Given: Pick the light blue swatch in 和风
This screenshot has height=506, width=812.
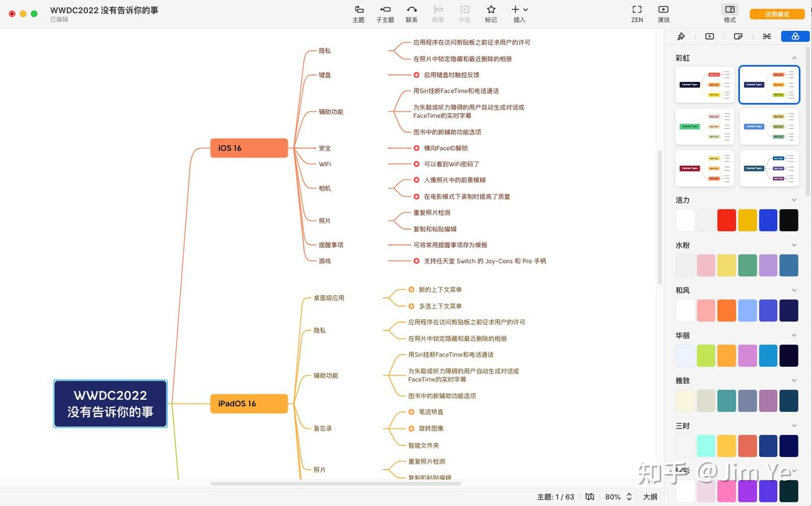Looking at the screenshot, I should coord(747,310).
